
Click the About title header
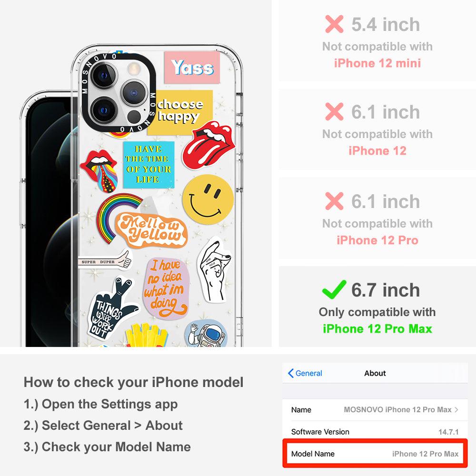click(x=375, y=373)
